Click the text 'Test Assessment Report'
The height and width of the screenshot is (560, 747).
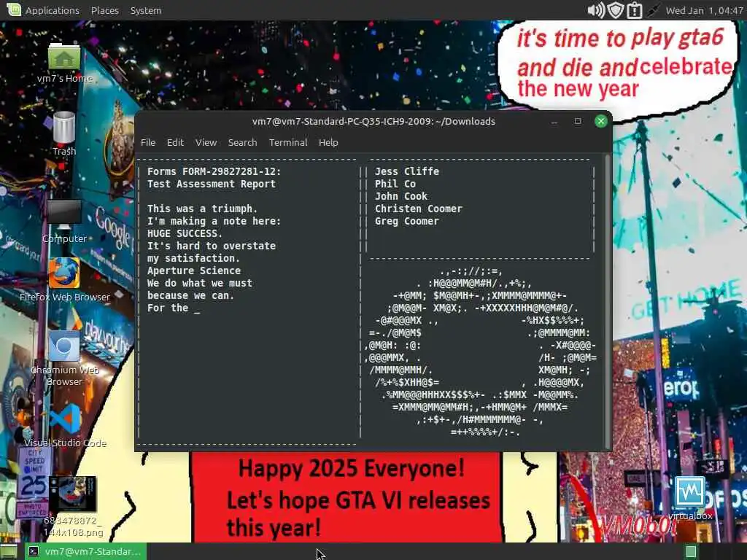click(x=211, y=184)
